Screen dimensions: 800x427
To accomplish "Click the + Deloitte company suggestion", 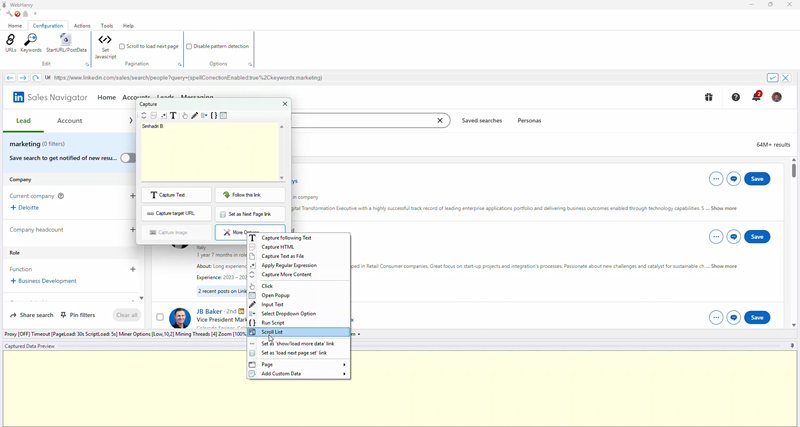I will pos(24,208).
